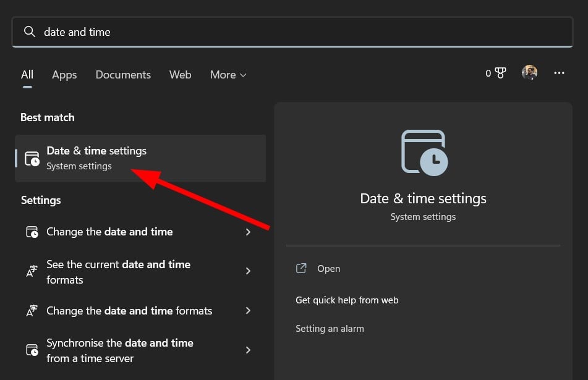Click the icon beside Change the date and time formats

(32, 311)
